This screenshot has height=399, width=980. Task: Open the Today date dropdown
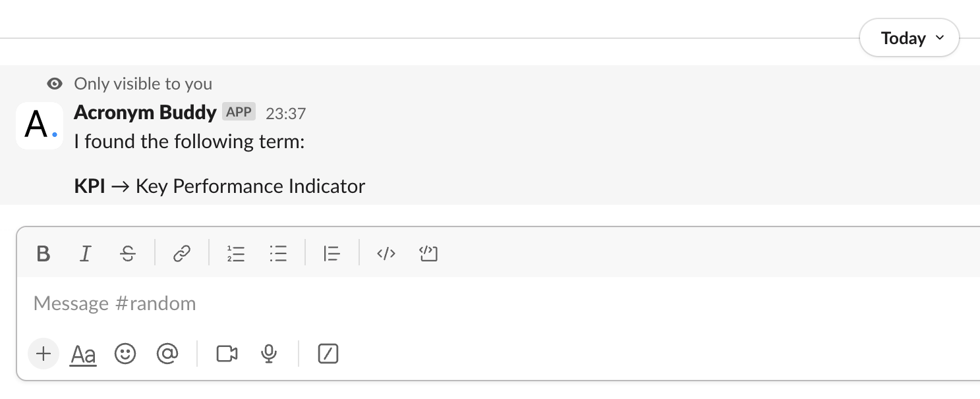point(909,38)
